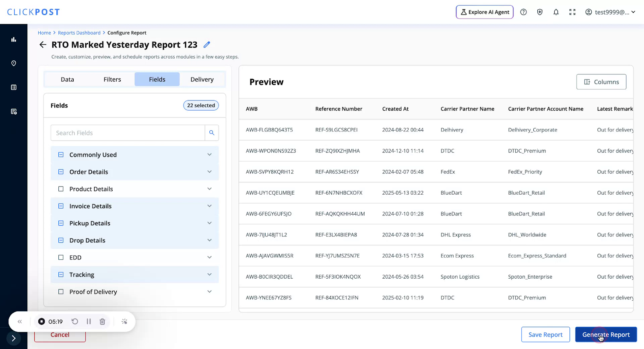This screenshot has width=644, height=349.
Task: Expand the sidebar with the arrow button
Action: pos(13,338)
